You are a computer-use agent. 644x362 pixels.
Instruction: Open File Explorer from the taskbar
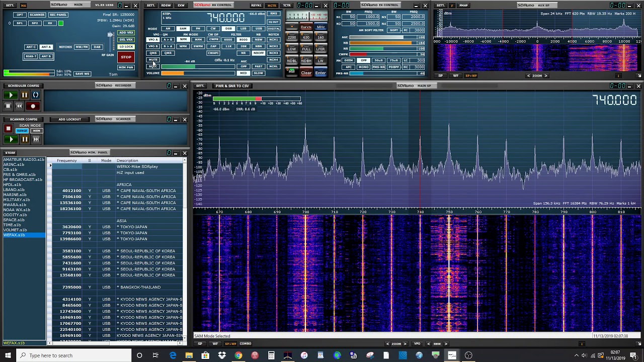[x=189, y=355]
